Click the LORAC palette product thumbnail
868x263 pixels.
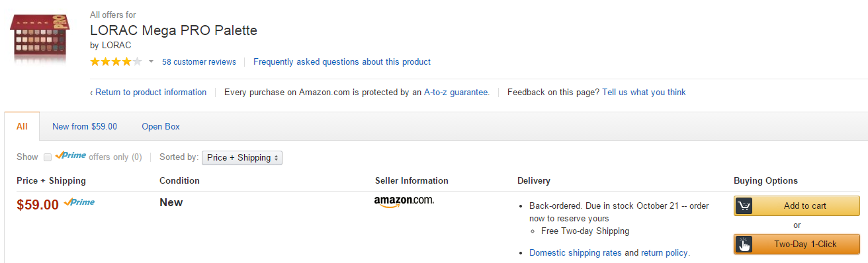pyautogui.click(x=41, y=40)
